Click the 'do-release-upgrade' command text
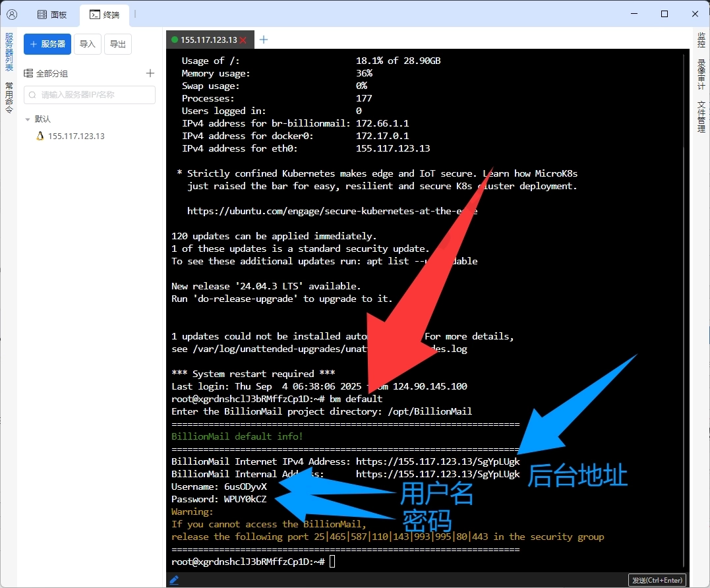The height and width of the screenshot is (588, 710). (x=245, y=299)
